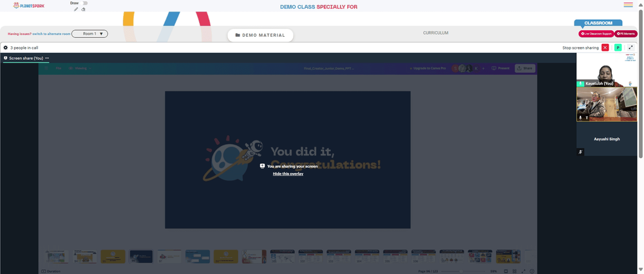Open Canva Viewing mode dropdown

[80, 68]
